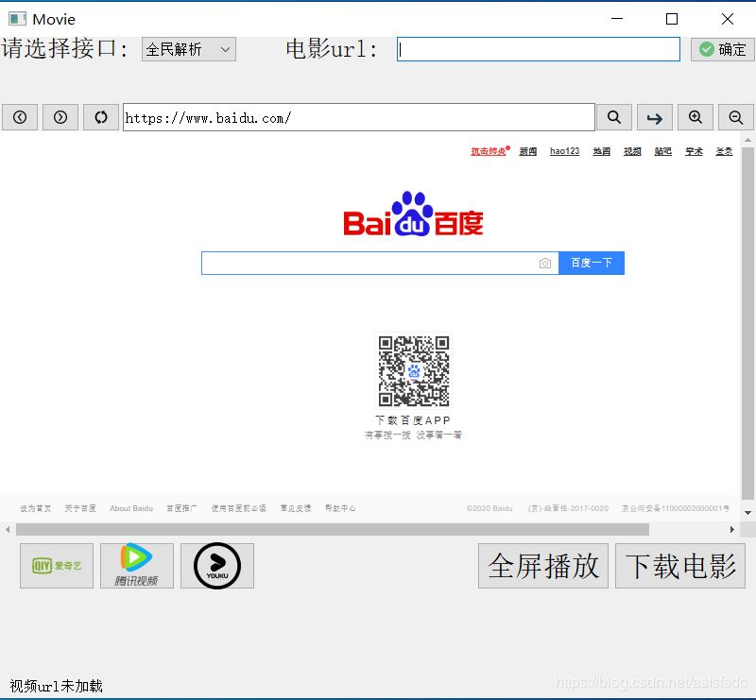Viewport: 756px width, 700px height.
Task: Go forward with the right-arrow browser button
Action: point(60,117)
